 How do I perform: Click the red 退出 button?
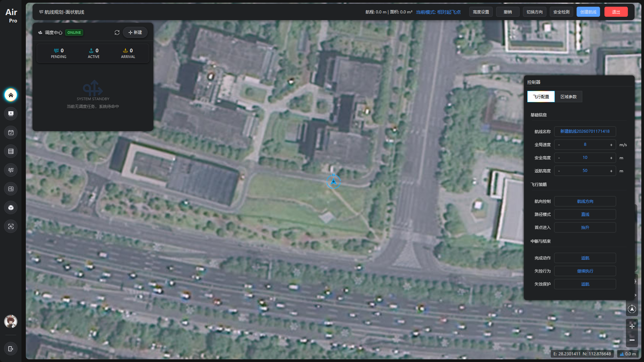(x=616, y=12)
